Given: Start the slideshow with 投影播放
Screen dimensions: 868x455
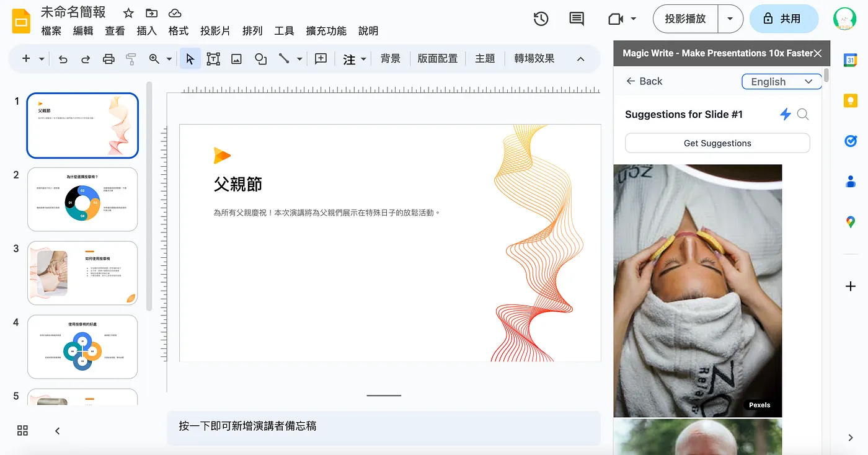Looking at the screenshot, I should tap(685, 19).
